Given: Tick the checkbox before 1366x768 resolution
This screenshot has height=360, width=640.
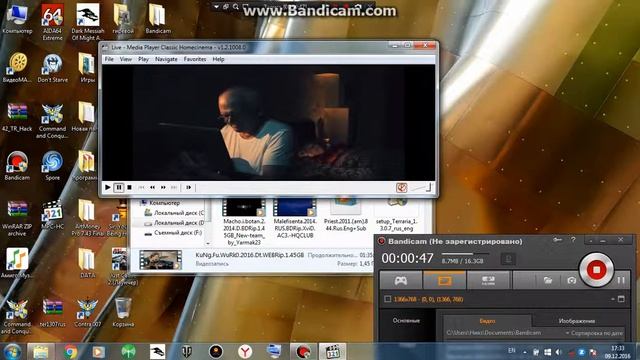Looking at the screenshot, I should coord(387,299).
